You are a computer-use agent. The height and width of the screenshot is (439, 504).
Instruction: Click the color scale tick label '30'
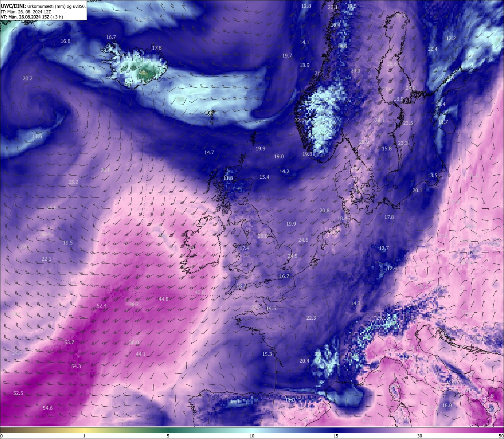click(420, 436)
